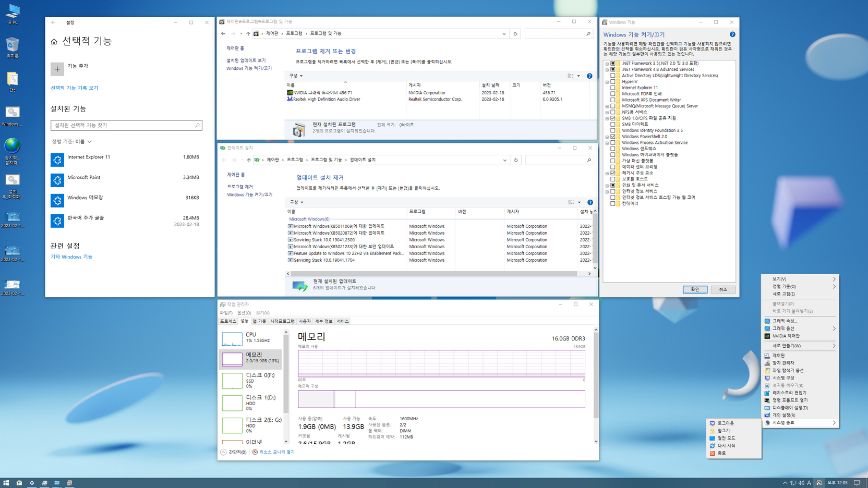Choose 다시 시작 in shutdown submenu
The image size is (868, 488).
pyautogui.click(x=733, y=446)
